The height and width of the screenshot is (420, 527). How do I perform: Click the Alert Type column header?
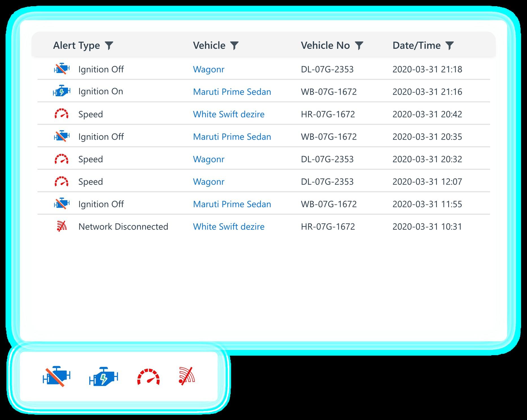tap(77, 45)
